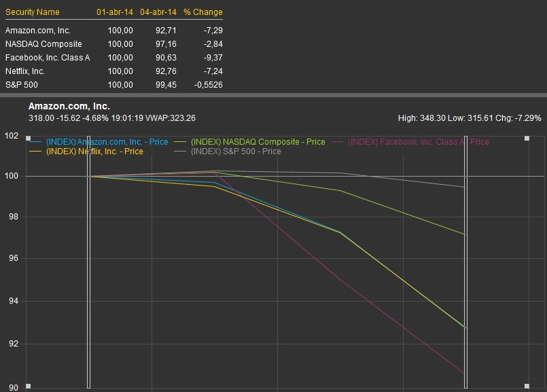
Task: Click Netflix's percent change -7,24
Action: coord(213,71)
